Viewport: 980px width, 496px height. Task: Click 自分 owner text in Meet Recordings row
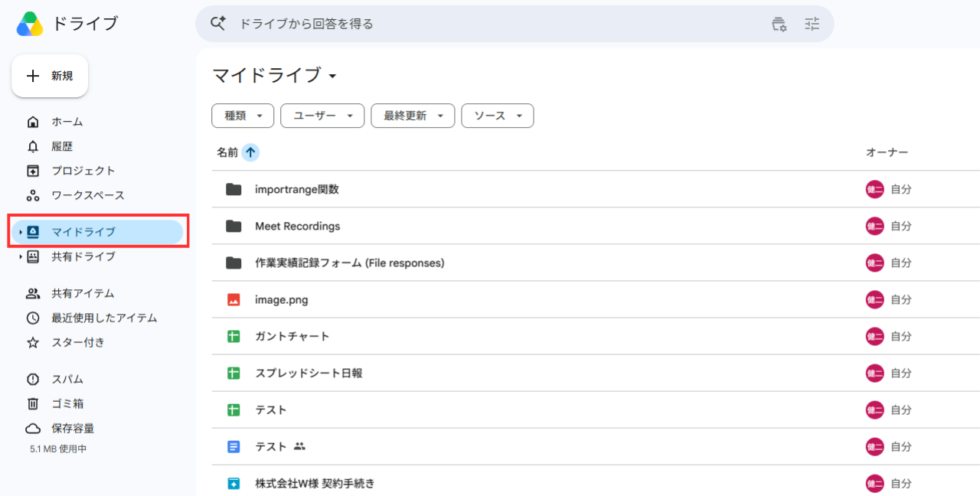(x=901, y=226)
